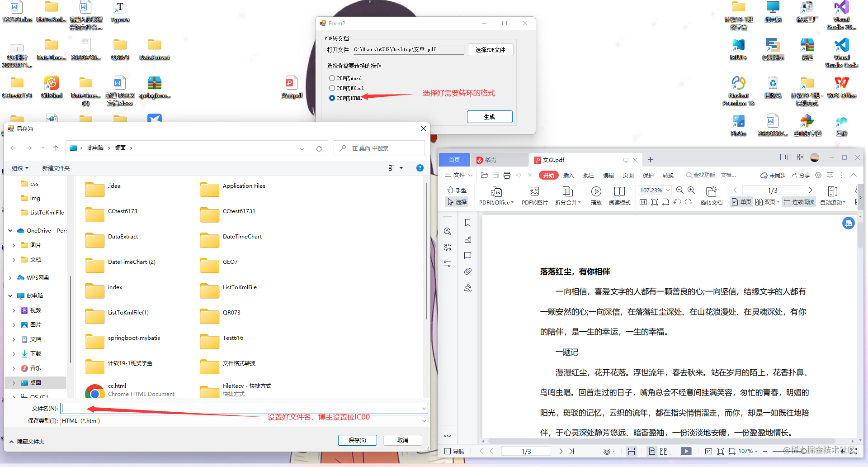Open the 插入 ribbon tab
The height and width of the screenshot is (467, 868).
coord(568,176)
